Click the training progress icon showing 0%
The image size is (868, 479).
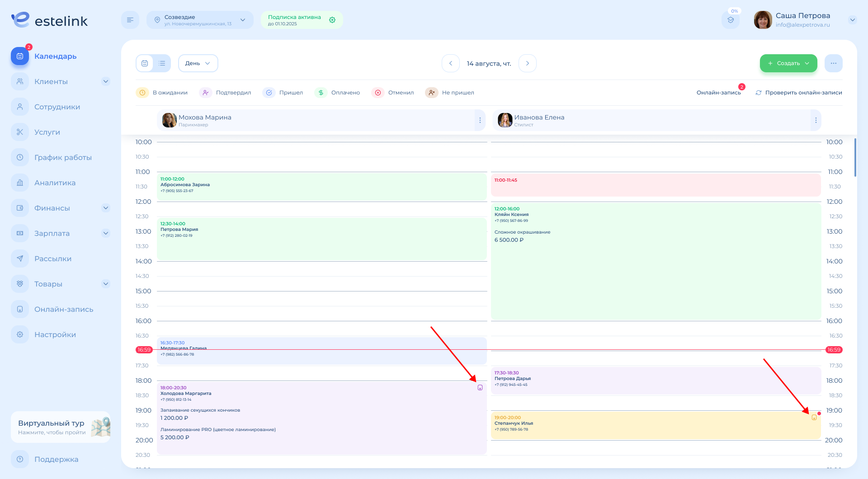click(730, 20)
